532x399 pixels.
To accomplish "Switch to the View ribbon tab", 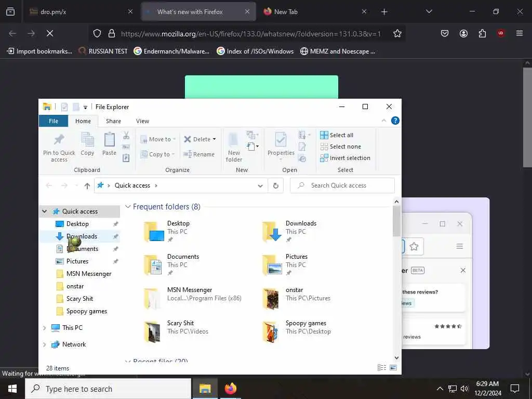I will [142, 121].
